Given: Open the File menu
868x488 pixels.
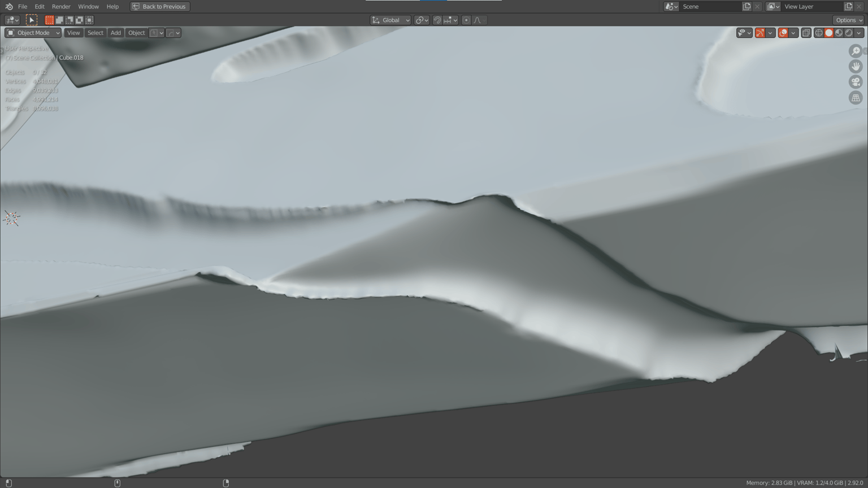Looking at the screenshot, I should [23, 6].
